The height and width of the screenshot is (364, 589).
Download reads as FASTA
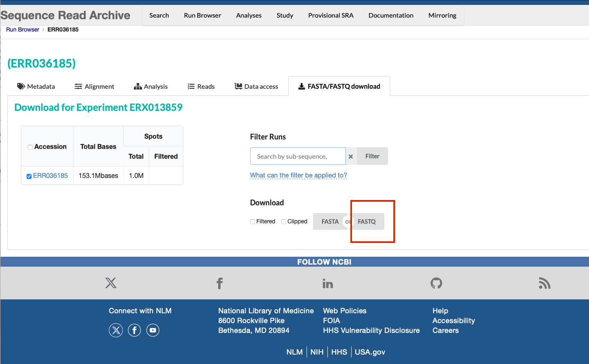click(x=329, y=222)
